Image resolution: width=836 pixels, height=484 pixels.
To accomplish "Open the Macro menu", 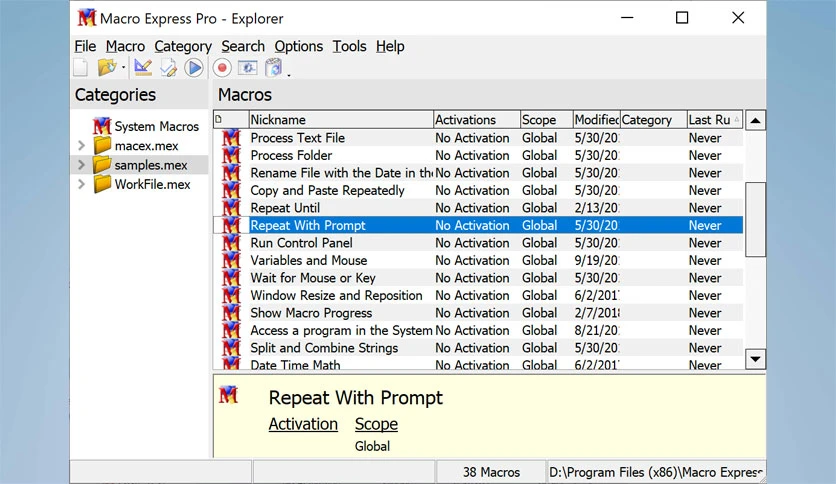I will pos(125,46).
